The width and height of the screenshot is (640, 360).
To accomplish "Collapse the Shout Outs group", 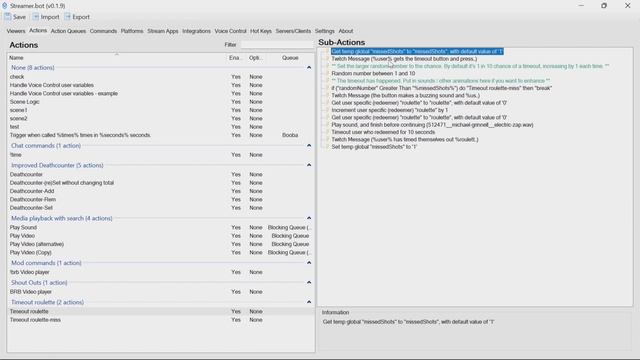I will pyautogui.click(x=309, y=282).
